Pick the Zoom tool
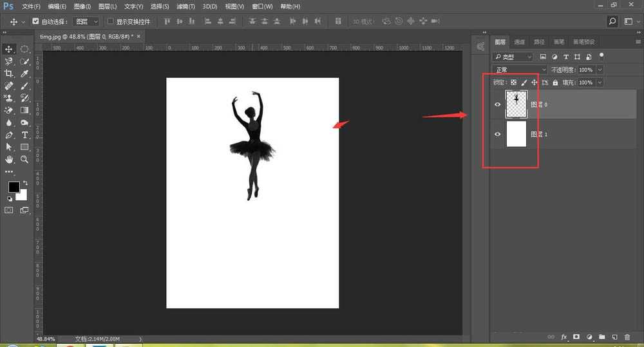 point(24,159)
